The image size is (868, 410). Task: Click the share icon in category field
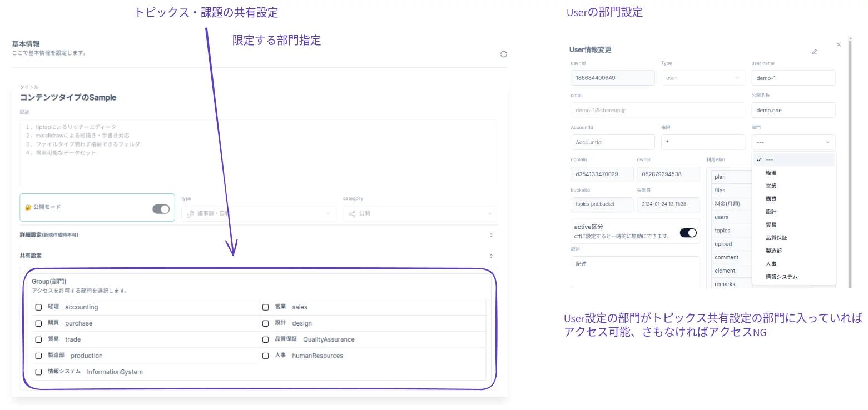(x=352, y=213)
